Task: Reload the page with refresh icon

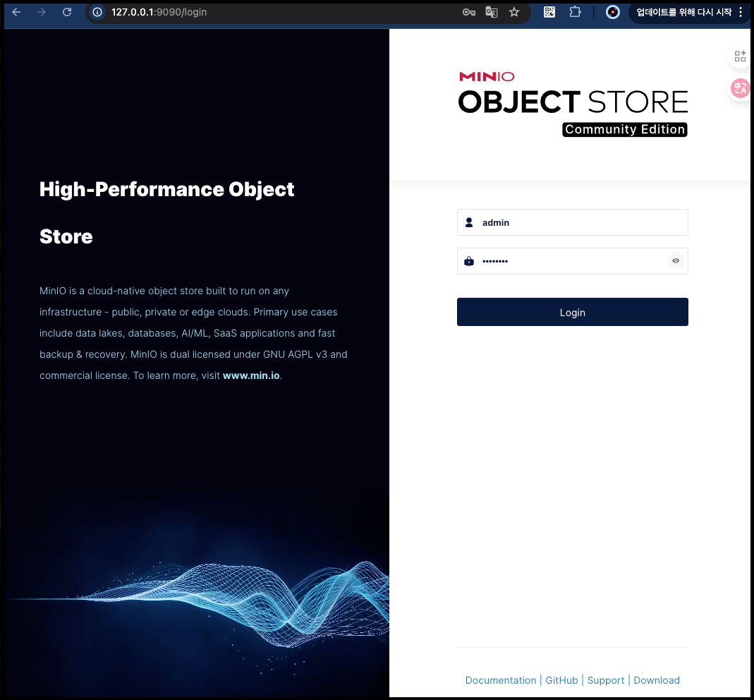Action: click(x=67, y=12)
